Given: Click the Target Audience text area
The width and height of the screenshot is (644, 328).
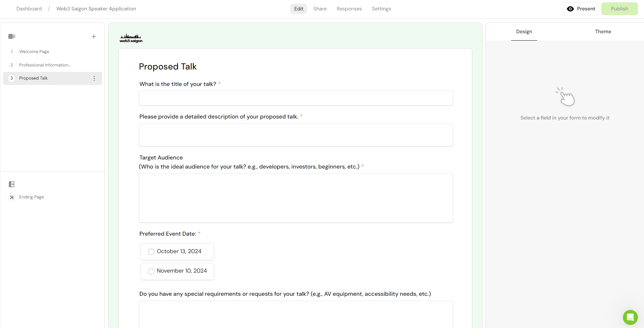Looking at the screenshot, I should (x=296, y=198).
